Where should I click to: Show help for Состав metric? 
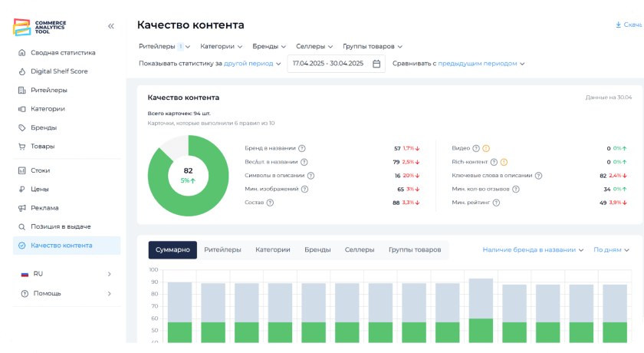pos(270,203)
